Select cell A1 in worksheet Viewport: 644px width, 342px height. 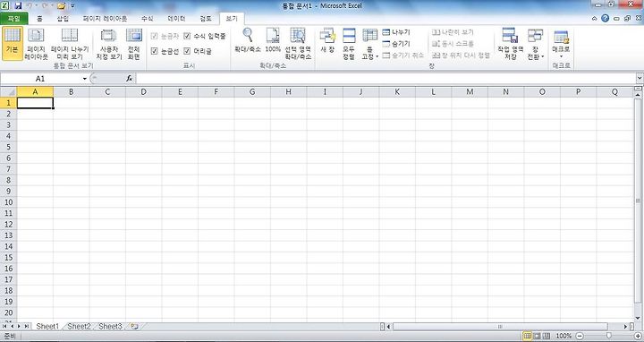pos(35,103)
